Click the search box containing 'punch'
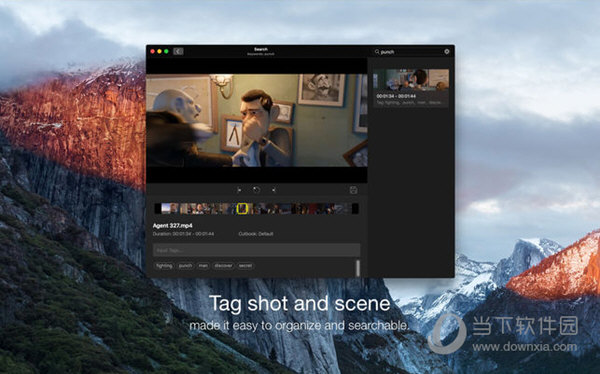 click(408, 52)
